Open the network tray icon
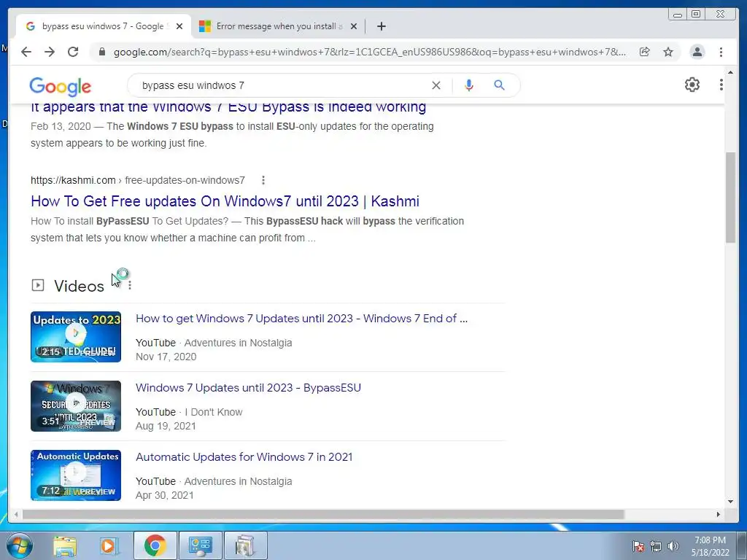 point(656,546)
